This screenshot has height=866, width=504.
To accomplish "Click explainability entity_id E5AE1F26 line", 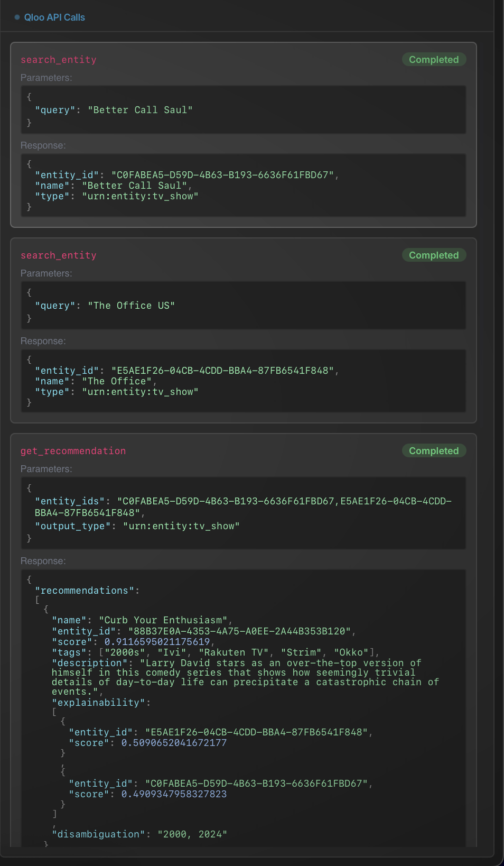I will [x=221, y=732].
